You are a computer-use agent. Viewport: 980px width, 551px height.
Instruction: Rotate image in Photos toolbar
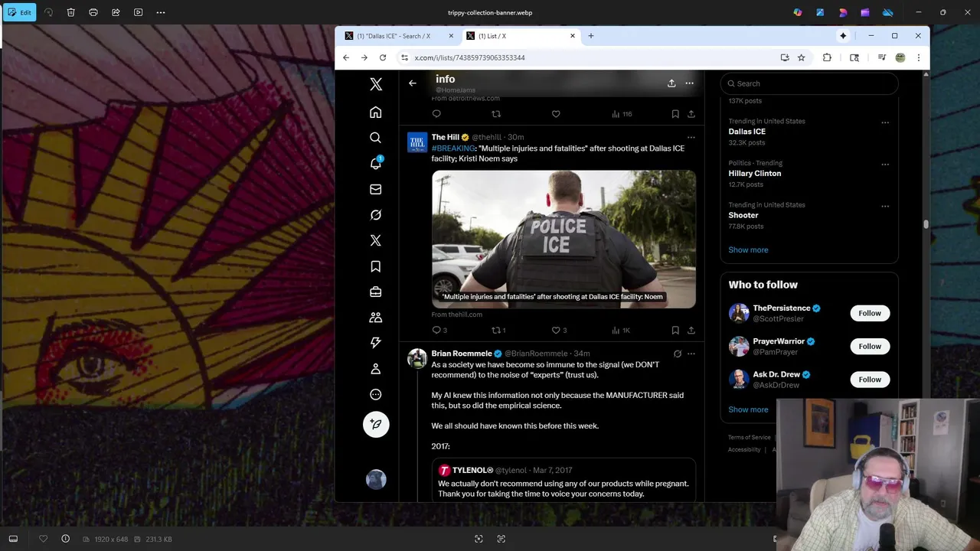[x=48, y=12]
